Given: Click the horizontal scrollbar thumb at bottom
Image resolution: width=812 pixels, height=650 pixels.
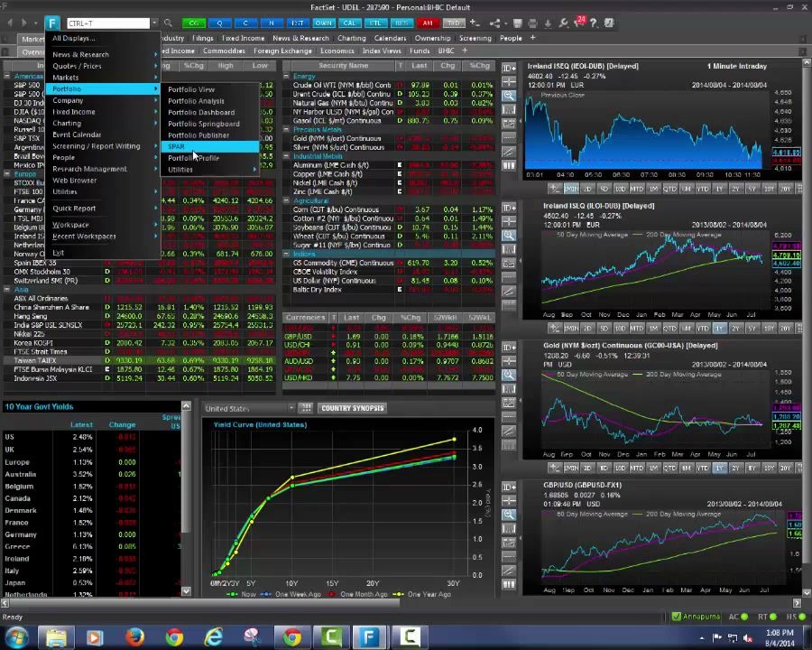Looking at the screenshot, I should pyautogui.click(x=205, y=603).
